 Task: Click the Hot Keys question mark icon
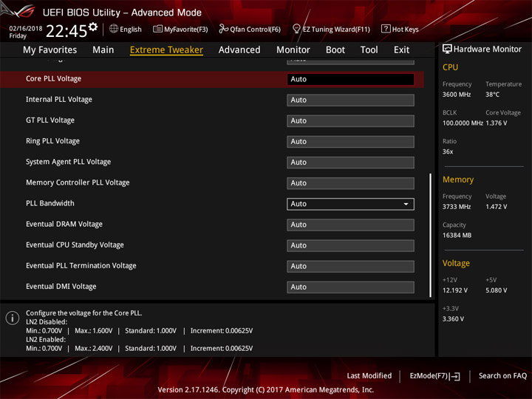[x=386, y=29]
